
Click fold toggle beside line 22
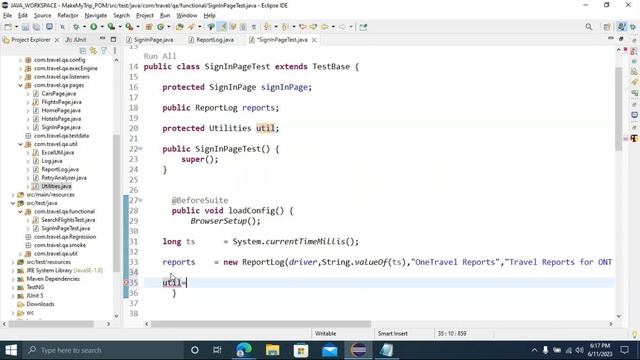pos(140,149)
